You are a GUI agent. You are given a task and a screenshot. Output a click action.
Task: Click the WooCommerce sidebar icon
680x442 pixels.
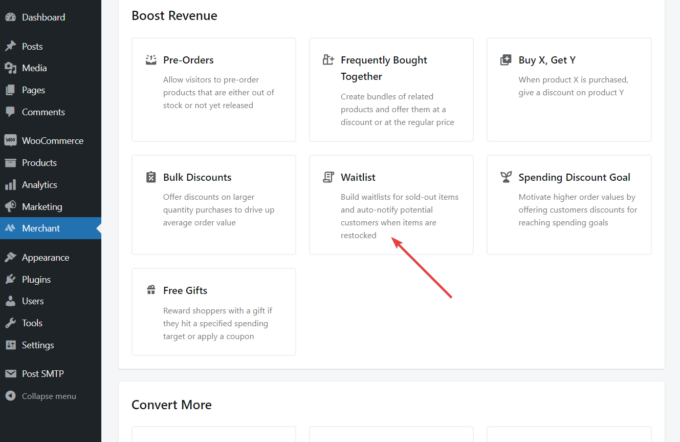(x=10, y=141)
